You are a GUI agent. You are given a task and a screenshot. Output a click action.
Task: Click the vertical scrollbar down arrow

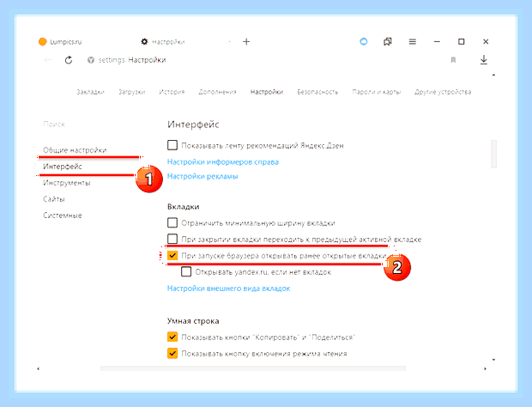(493, 360)
